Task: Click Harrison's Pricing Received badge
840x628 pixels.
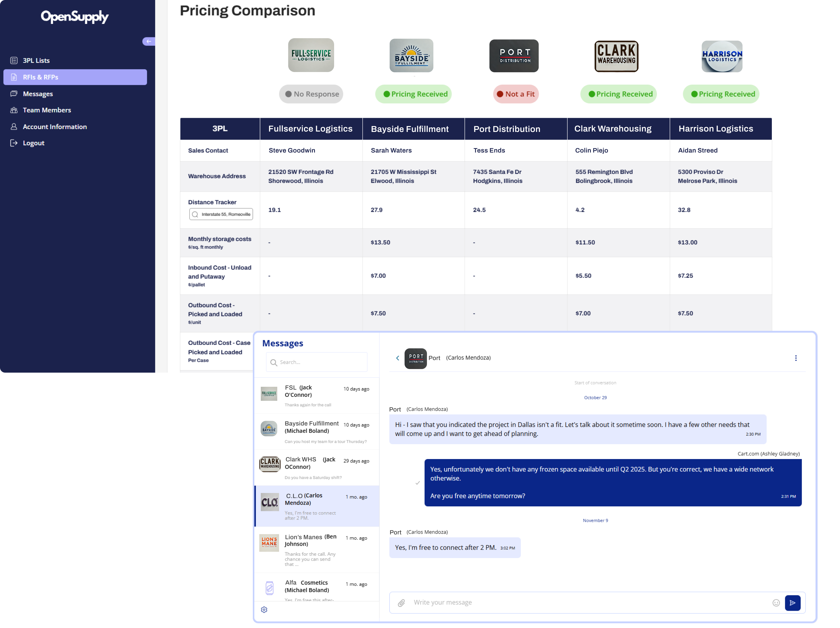Action: click(721, 94)
